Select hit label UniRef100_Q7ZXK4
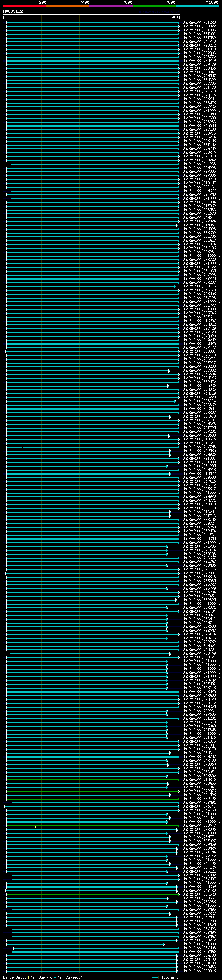222x980 pixels. [x=199, y=550]
